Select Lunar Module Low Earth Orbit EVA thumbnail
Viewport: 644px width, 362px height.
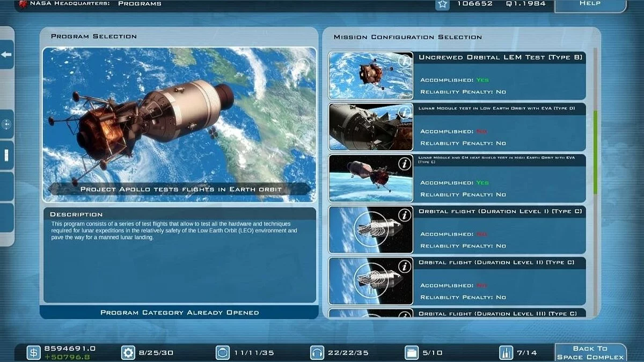(x=371, y=127)
